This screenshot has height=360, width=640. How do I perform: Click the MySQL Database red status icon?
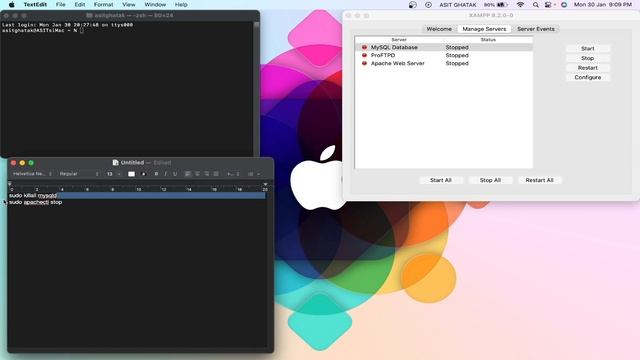(x=364, y=47)
